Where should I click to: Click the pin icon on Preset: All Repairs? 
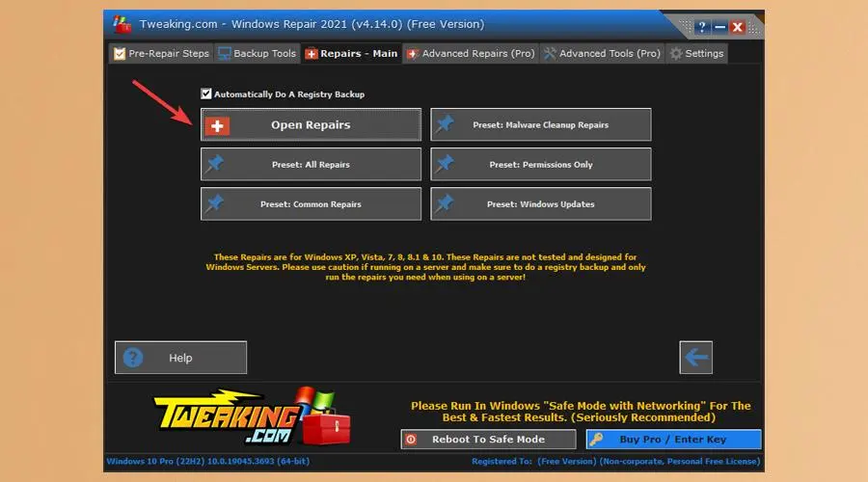coord(214,164)
